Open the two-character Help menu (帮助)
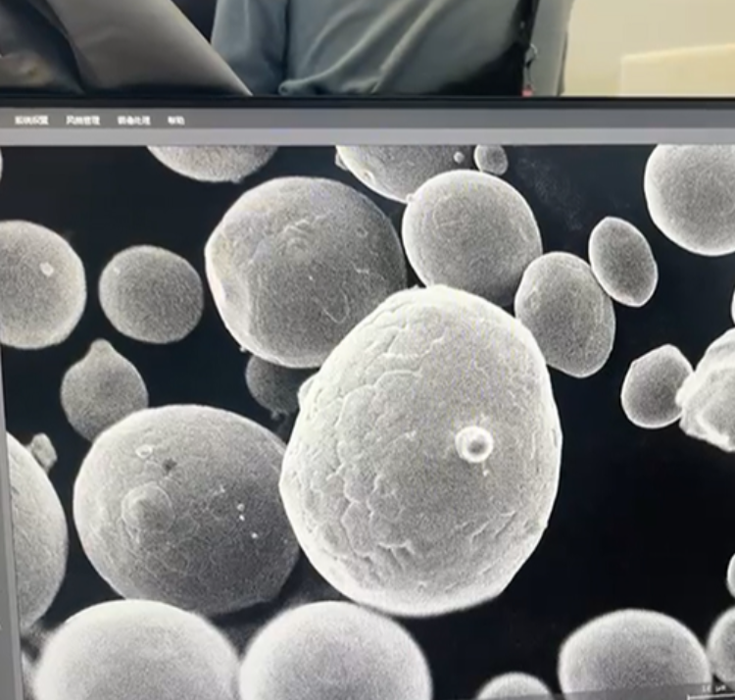 pyautogui.click(x=176, y=121)
